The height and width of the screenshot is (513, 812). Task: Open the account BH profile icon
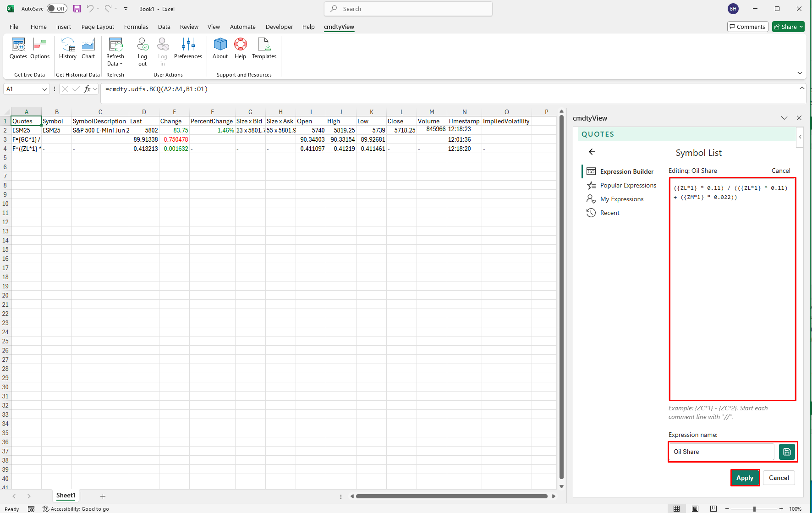click(x=733, y=9)
